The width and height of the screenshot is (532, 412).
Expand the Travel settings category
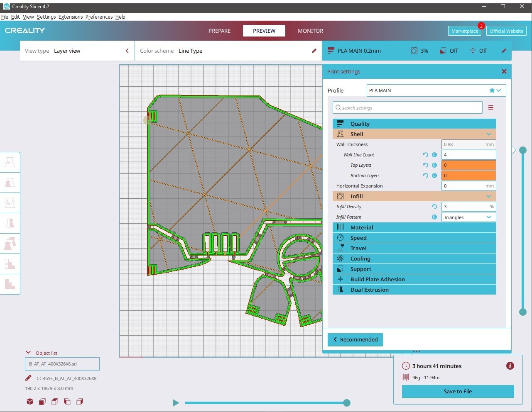414,248
